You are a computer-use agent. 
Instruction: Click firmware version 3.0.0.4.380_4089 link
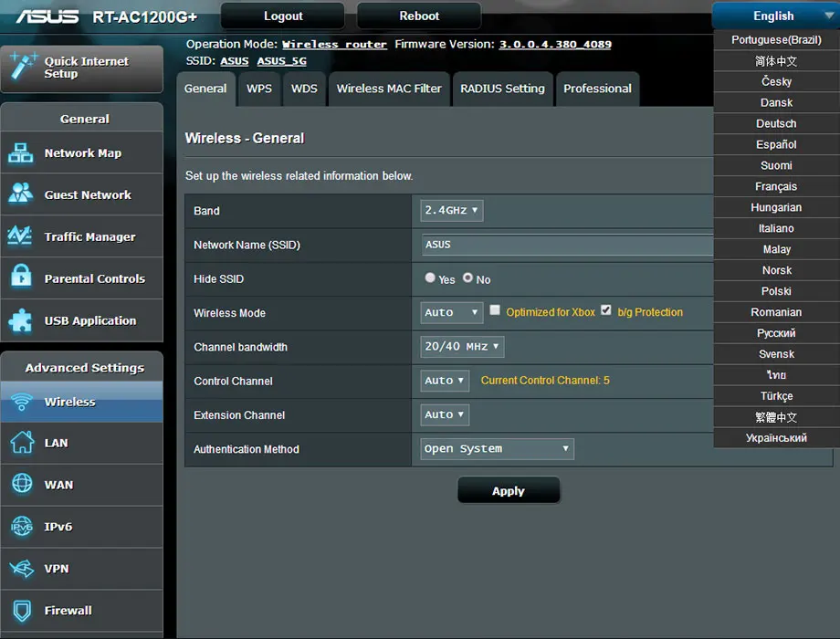tap(555, 45)
